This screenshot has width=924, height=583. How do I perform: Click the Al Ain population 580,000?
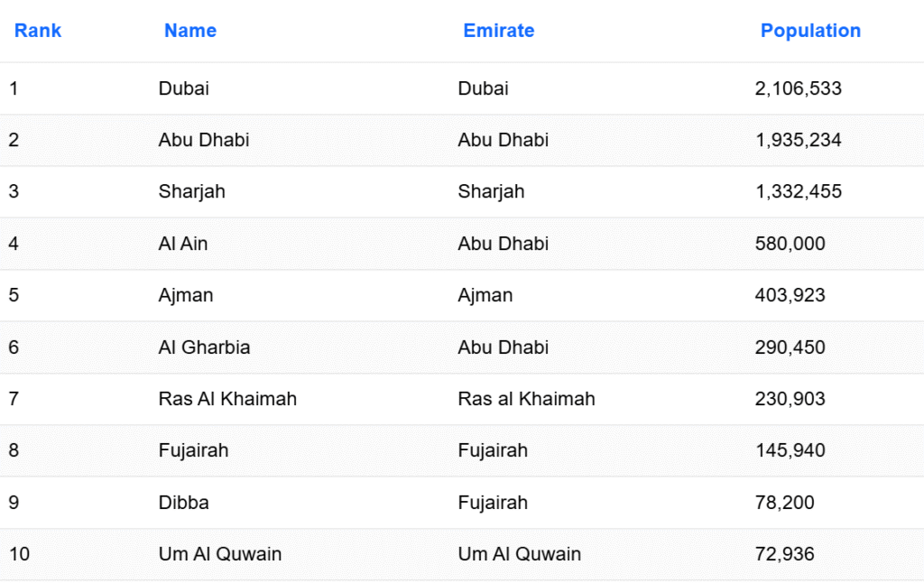coord(790,244)
